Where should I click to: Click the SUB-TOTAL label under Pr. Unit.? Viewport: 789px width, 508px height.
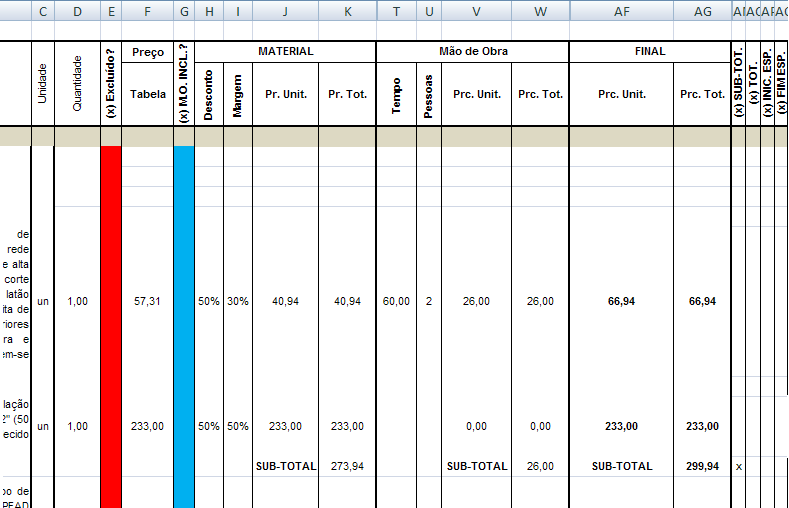click(x=286, y=466)
